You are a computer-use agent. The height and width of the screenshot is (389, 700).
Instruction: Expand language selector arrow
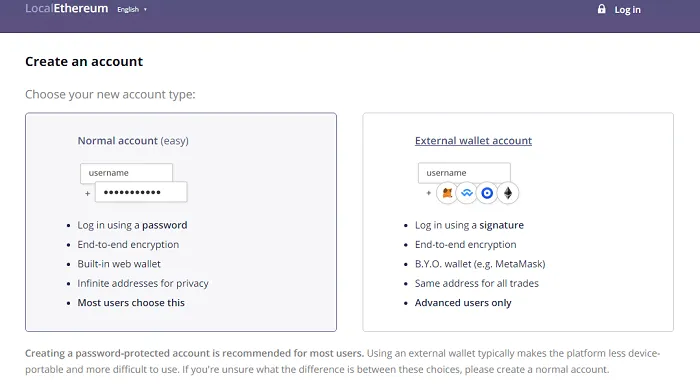coord(145,9)
